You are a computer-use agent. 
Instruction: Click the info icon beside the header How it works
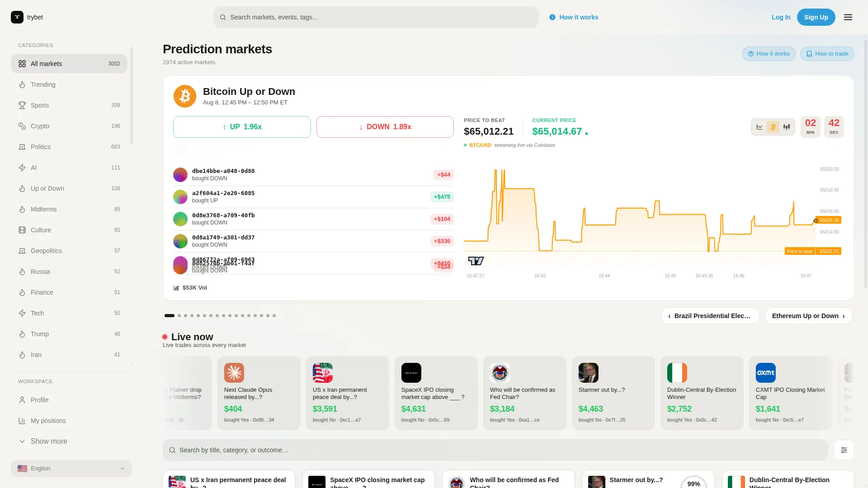[552, 17]
